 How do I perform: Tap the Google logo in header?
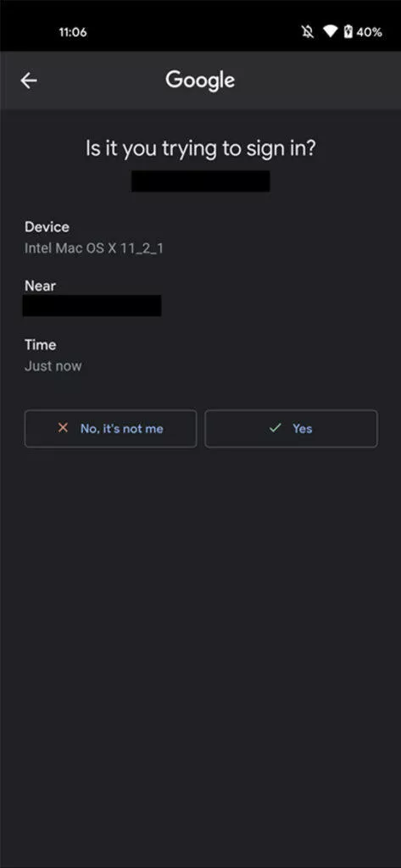pos(200,81)
